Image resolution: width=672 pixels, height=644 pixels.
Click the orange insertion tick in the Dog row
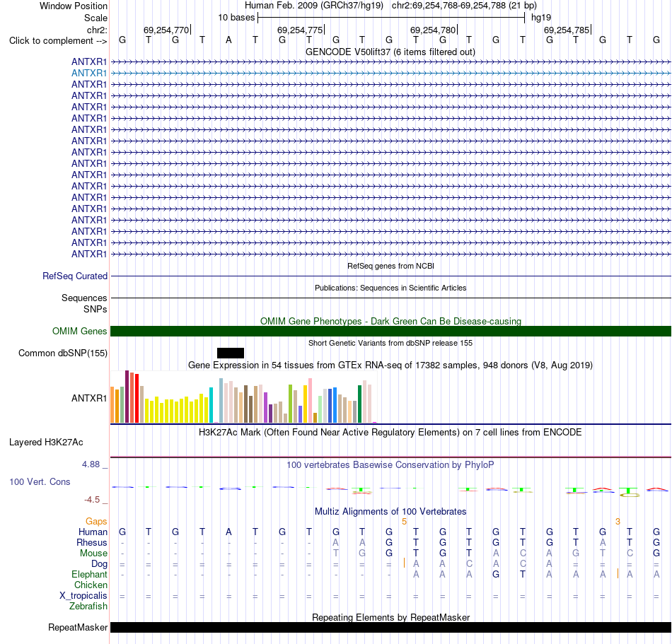click(404, 563)
